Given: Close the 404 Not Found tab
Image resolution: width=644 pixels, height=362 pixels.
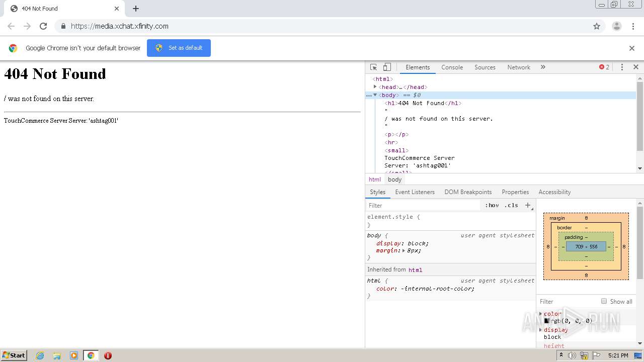Looking at the screenshot, I should (x=117, y=9).
